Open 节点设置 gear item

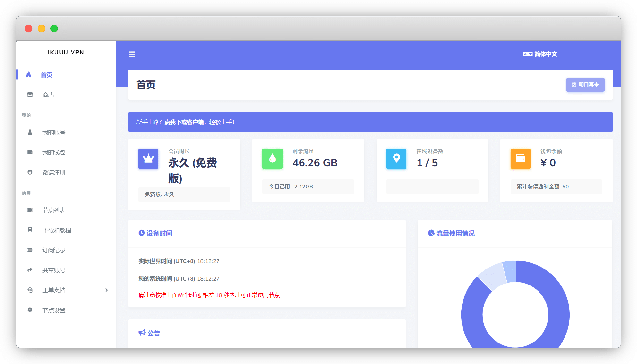pyautogui.click(x=54, y=310)
